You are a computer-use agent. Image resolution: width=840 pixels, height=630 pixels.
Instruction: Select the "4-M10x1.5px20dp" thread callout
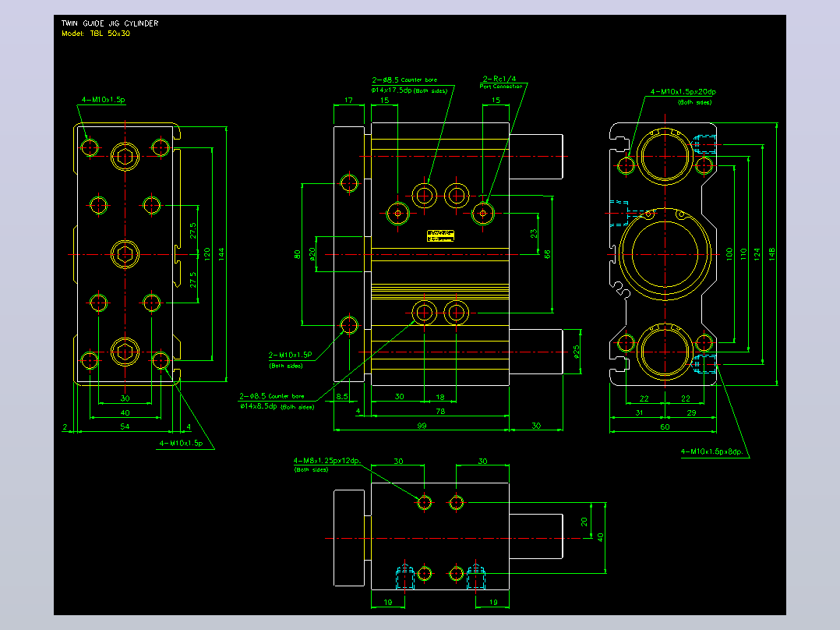click(x=683, y=92)
